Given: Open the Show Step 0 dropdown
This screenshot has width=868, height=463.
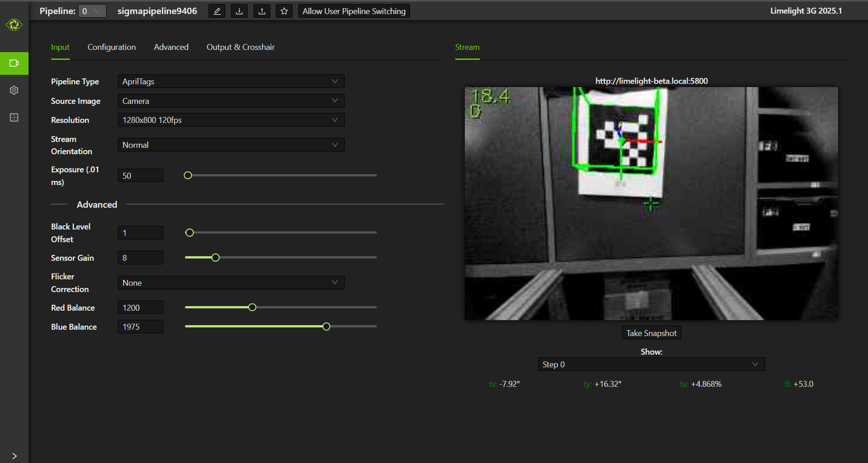Looking at the screenshot, I should (651, 365).
